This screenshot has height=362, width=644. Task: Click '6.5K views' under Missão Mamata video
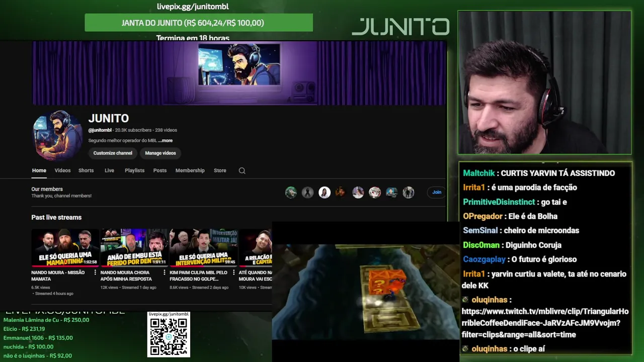(40, 288)
